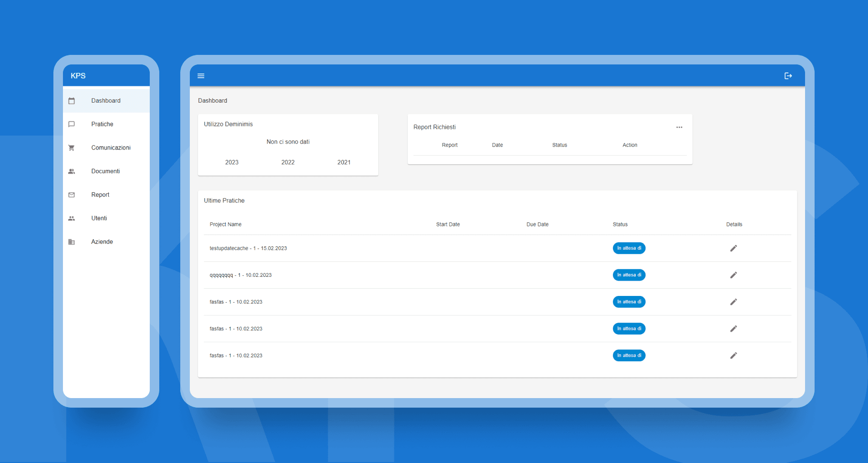Screen dimensions: 868x463
Task: Click the Utilizzo Deminimis card title
Action: (x=228, y=124)
